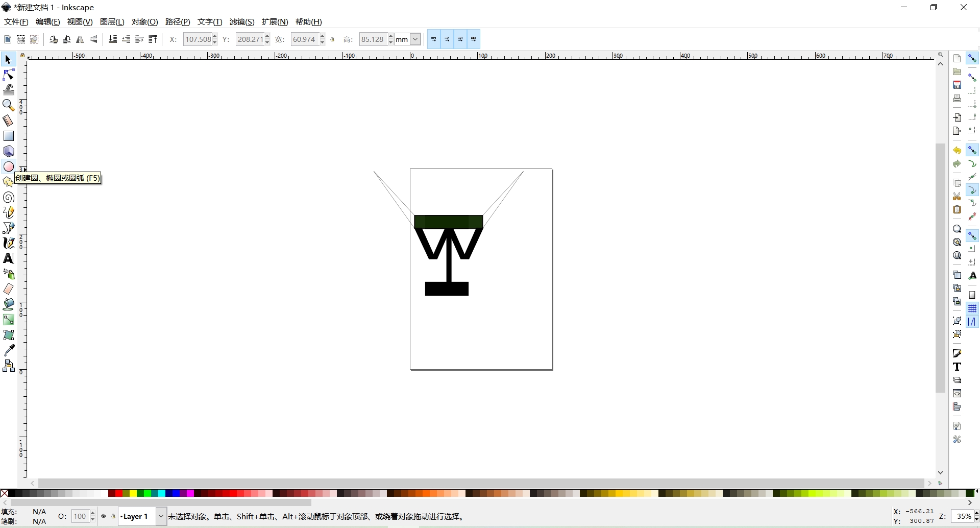980x528 pixels.
Task: Pick the magenta swatch in the palette
Action: 190,493
